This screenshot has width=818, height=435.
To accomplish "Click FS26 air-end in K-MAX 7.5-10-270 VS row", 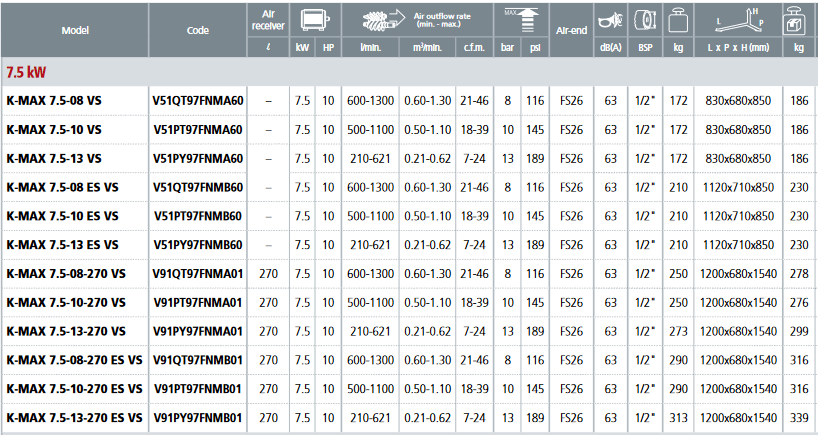I will pos(571,303).
